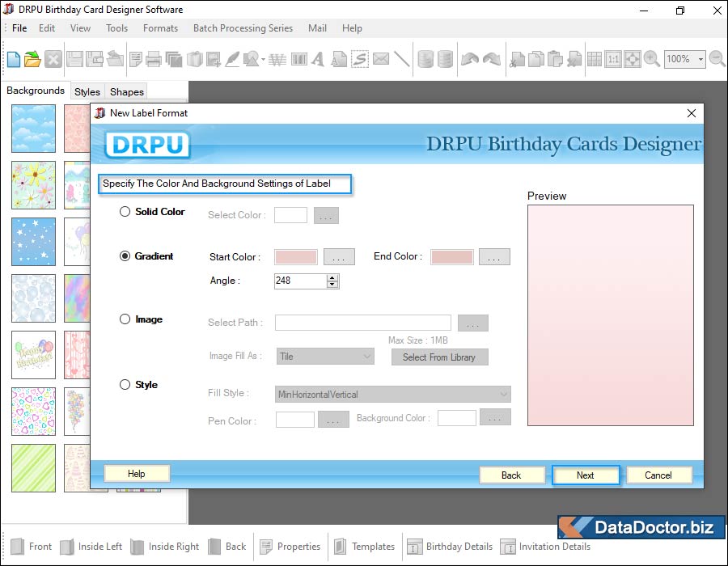
Task: Click the Angle input field
Action: 301,281
